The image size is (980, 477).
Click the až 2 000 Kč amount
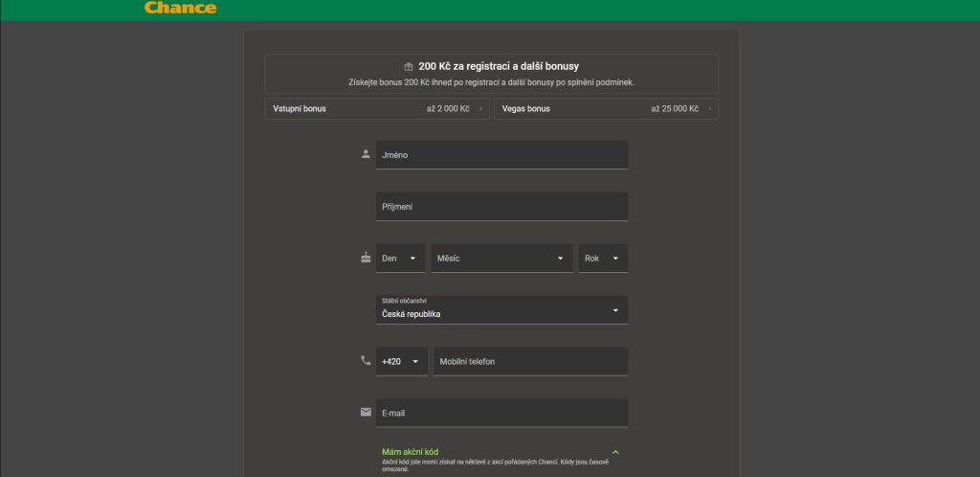click(x=448, y=109)
